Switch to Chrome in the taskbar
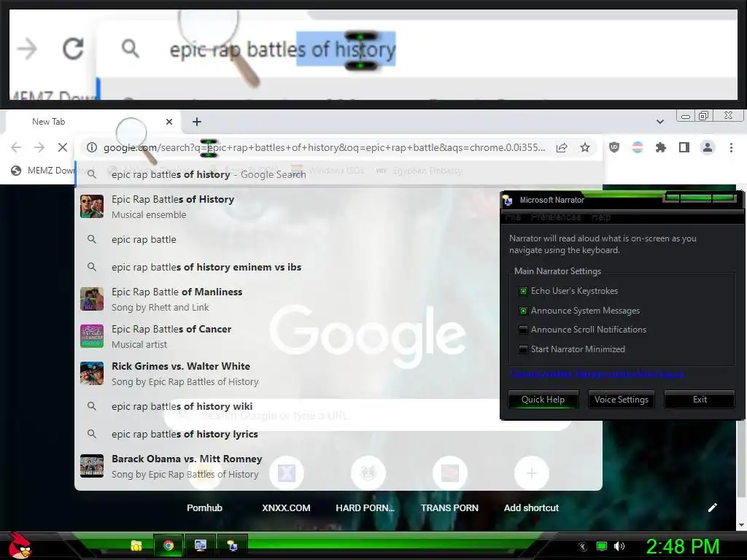The width and height of the screenshot is (747, 560). (169, 545)
